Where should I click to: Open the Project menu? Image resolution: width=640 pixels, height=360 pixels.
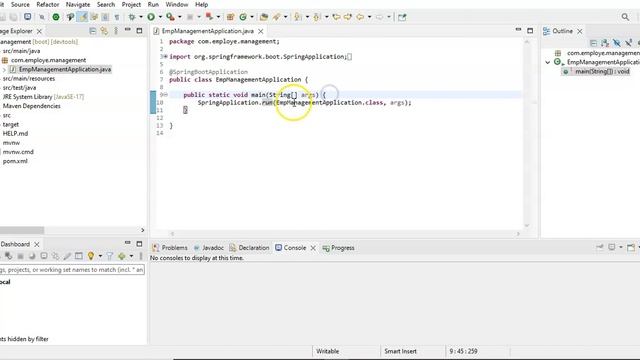click(x=131, y=4)
